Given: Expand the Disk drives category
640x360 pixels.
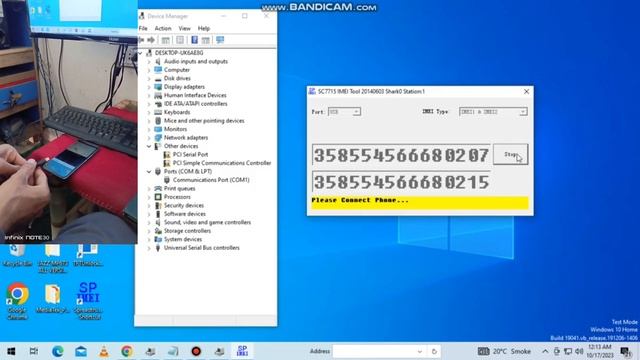Looking at the screenshot, I should (x=149, y=78).
